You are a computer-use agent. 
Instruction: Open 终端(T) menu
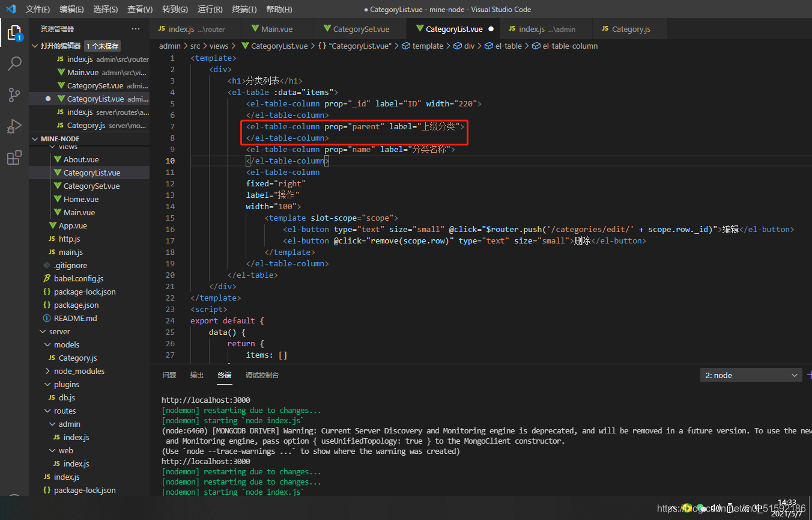pos(244,10)
